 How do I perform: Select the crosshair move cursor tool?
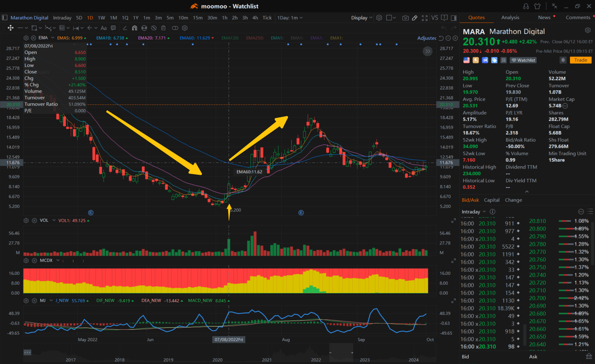coord(10,28)
